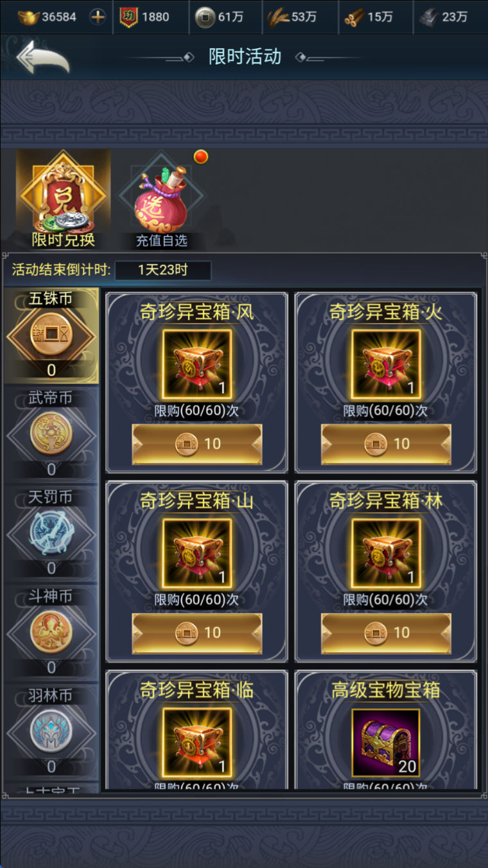The width and height of the screenshot is (488, 868).
Task: Add gold ingots with the plus icon
Action: coord(98,17)
